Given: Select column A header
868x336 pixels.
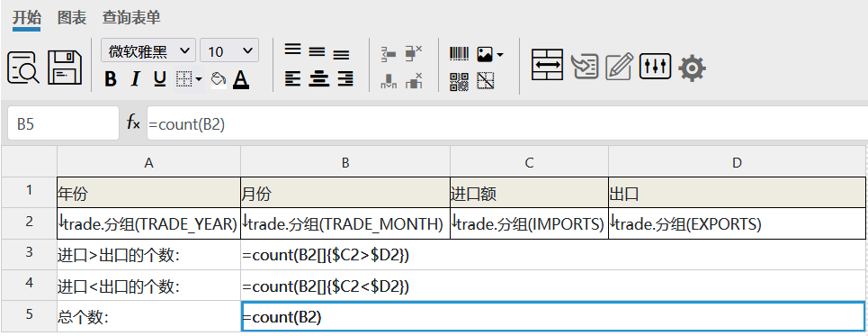Looking at the screenshot, I should tap(148, 162).
